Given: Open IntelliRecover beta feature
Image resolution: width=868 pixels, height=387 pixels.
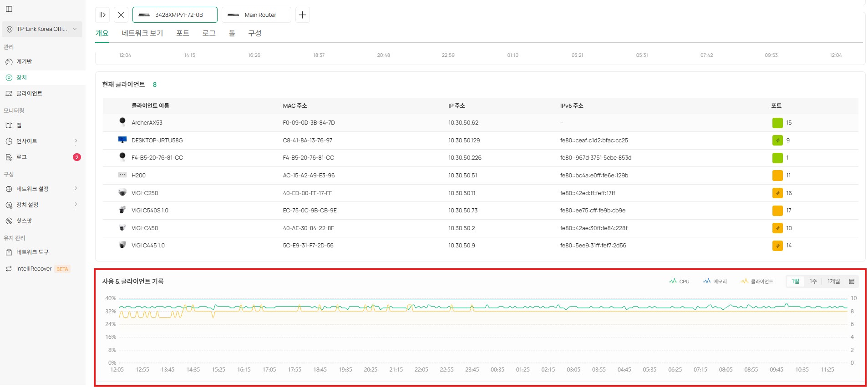Looking at the screenshot, I should click(x=34, y=269).
